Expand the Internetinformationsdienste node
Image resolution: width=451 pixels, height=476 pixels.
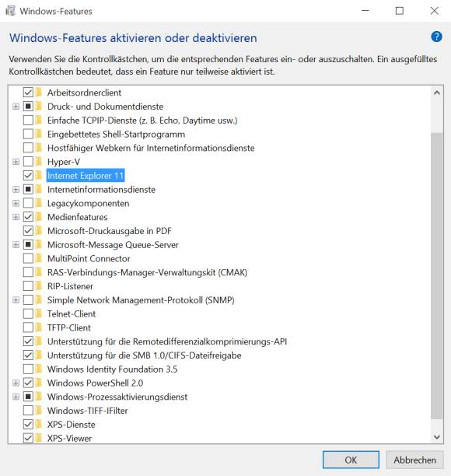16,190
